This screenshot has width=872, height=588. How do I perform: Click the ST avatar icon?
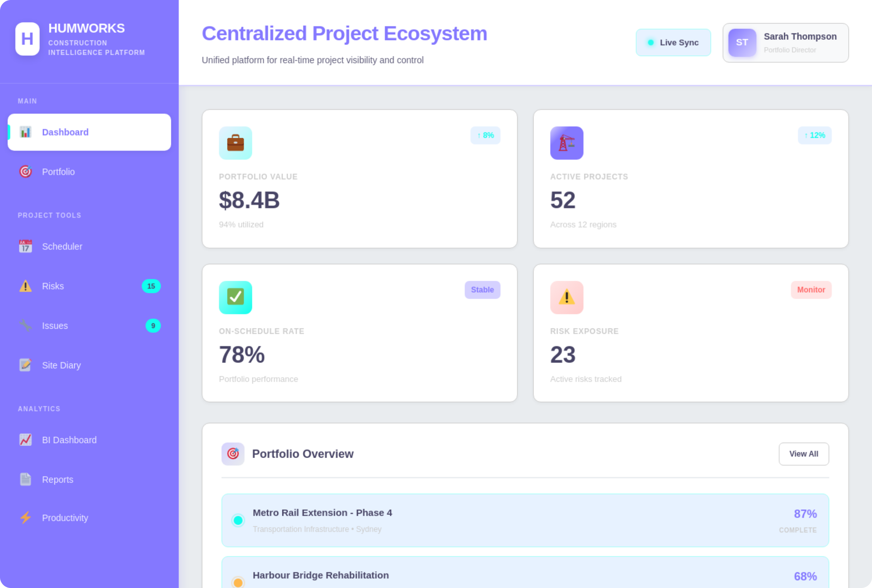(742, 43)
